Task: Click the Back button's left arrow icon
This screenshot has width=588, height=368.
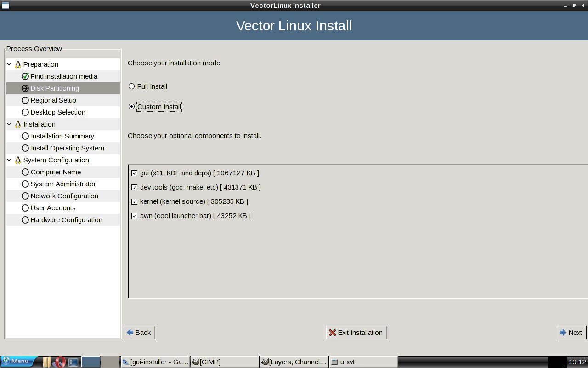Action: point(130,333)
